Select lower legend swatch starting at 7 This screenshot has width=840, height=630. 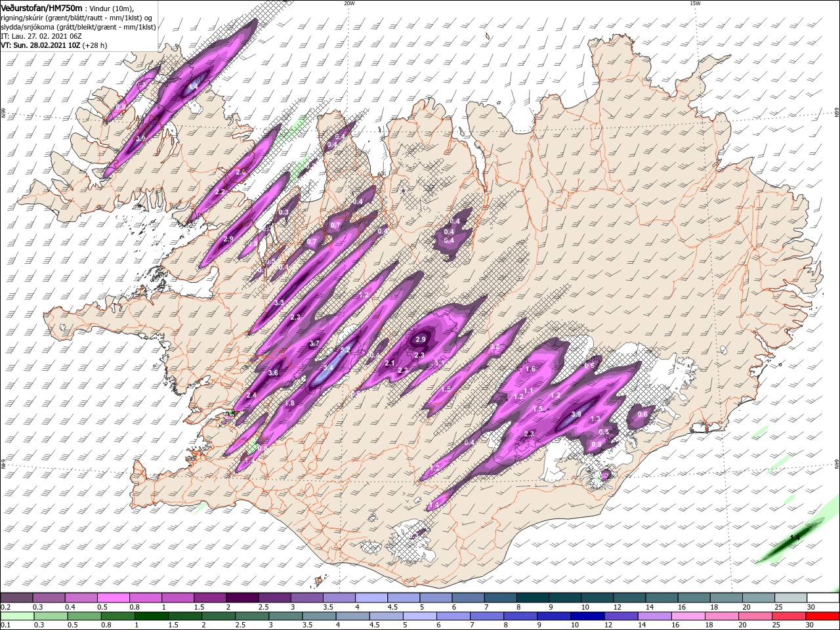486,616
